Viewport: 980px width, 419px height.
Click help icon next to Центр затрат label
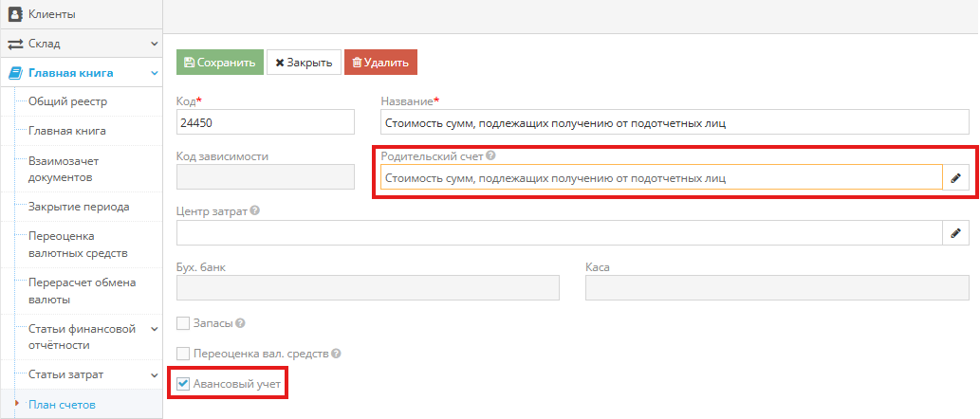click(255, 211)
